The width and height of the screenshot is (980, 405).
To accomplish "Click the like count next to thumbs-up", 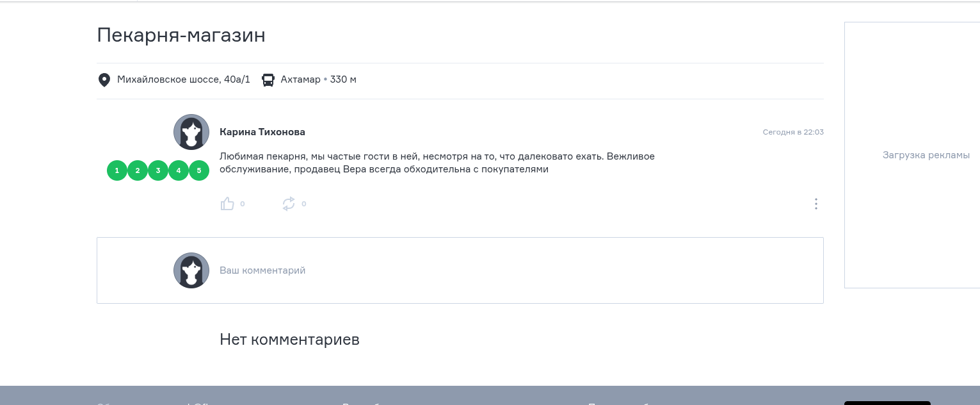I will pyautogui.click(x=243, y=204).
